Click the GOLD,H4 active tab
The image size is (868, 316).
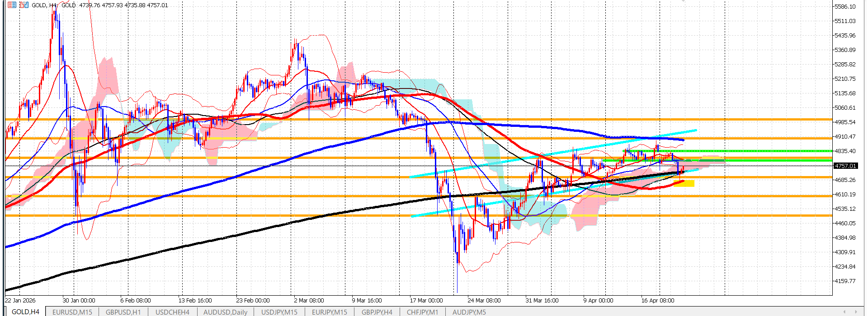coord(25,312)
